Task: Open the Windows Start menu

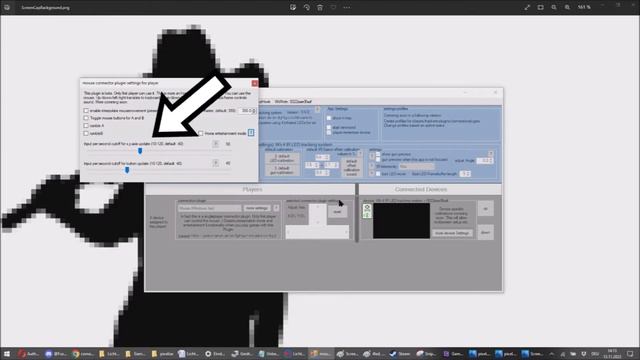Action: (x=7, y=354)
